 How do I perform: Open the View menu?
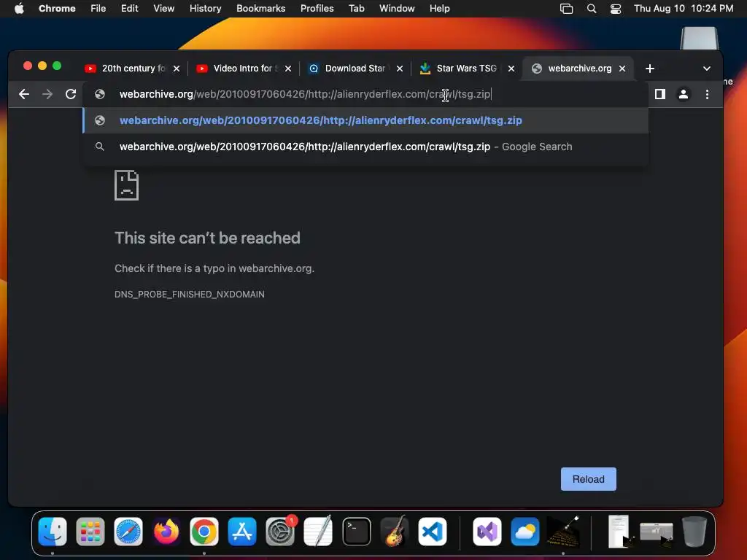[x=163, y=9]
